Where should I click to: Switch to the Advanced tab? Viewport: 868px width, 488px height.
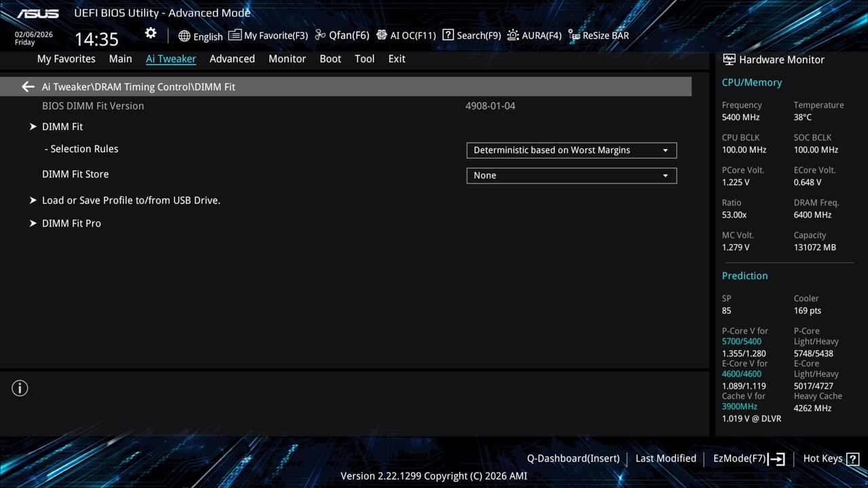232,59
